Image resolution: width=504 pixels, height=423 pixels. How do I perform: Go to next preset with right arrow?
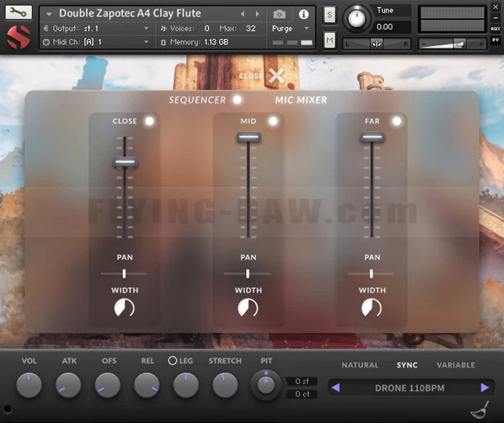[485, 387]
